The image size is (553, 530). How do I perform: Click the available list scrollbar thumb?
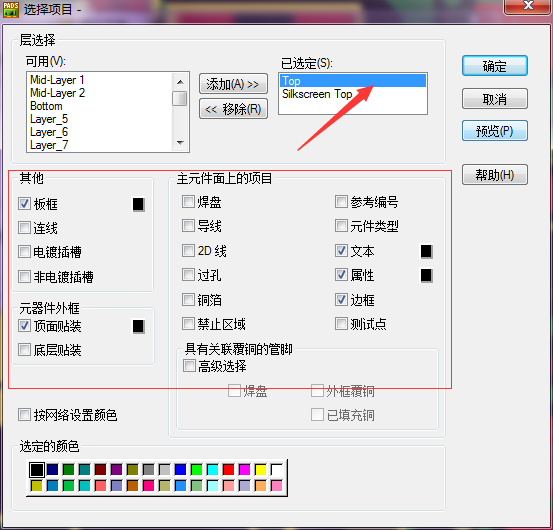[x=180, y=98]
